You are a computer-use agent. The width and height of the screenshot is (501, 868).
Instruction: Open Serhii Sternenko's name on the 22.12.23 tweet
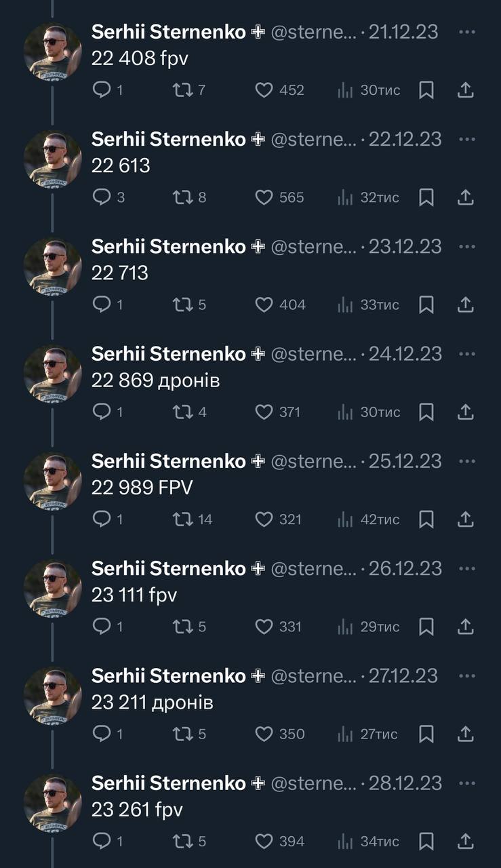click(x=168, y=139)
